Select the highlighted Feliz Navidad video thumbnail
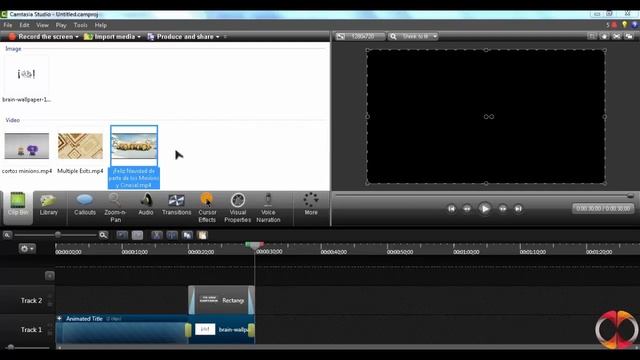 pos(134,146)
